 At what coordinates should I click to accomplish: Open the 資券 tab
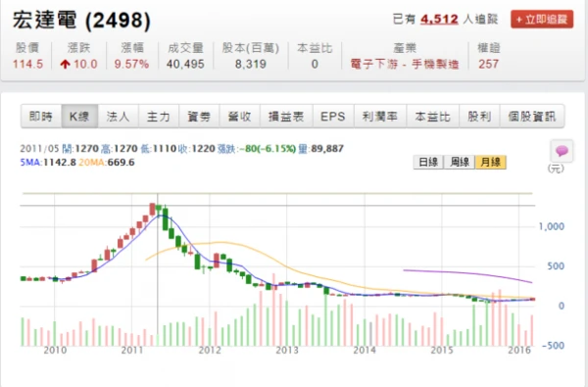199,117
